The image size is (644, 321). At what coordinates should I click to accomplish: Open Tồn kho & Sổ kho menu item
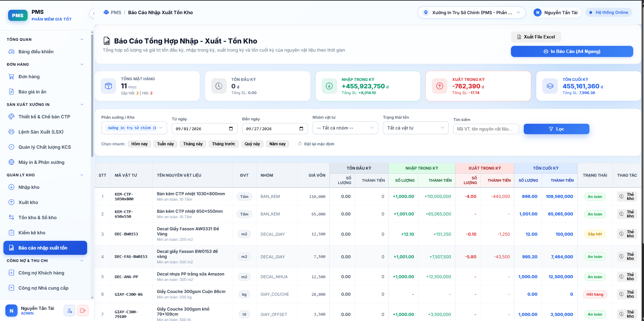(x=37, y=217)
